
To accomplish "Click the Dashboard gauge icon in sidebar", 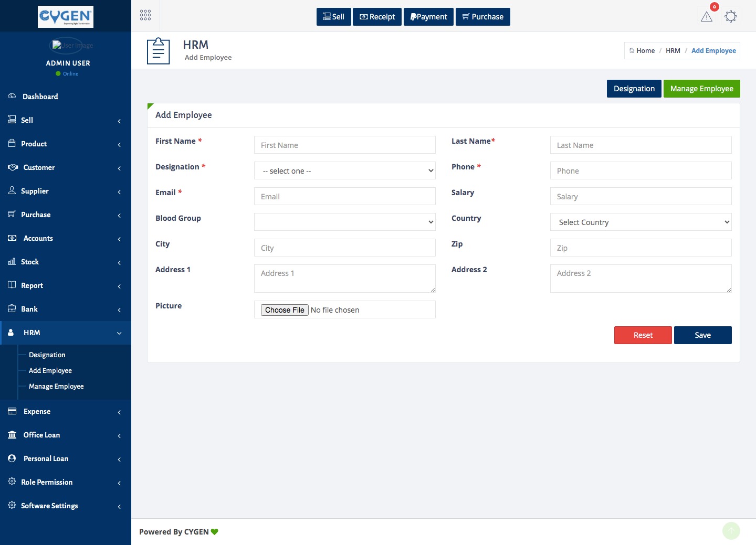I will coord(12,97).
